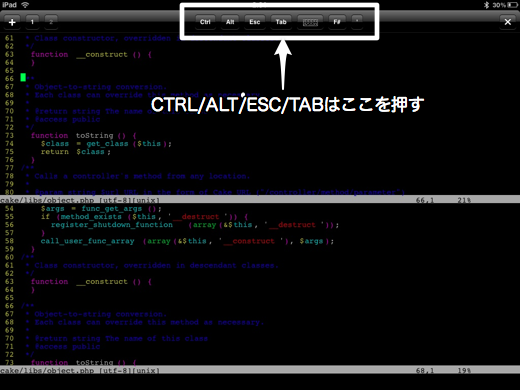Switch to session tab 1

point(32,22)
